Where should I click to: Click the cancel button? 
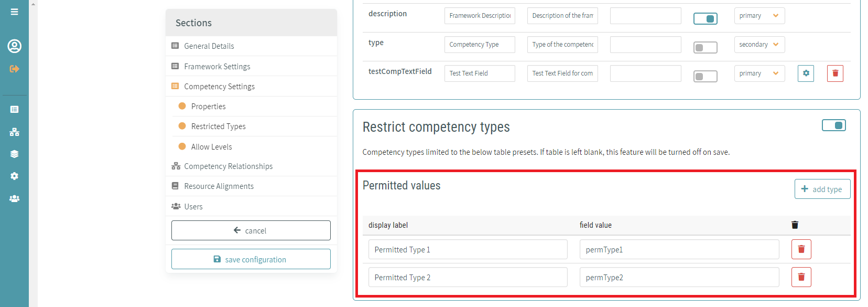tap(251, 230)
